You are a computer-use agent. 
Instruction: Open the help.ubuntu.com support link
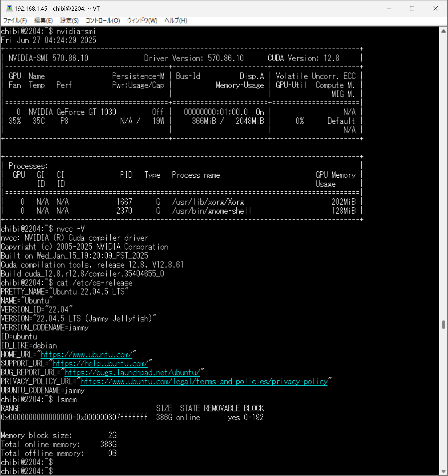point(100,364)
